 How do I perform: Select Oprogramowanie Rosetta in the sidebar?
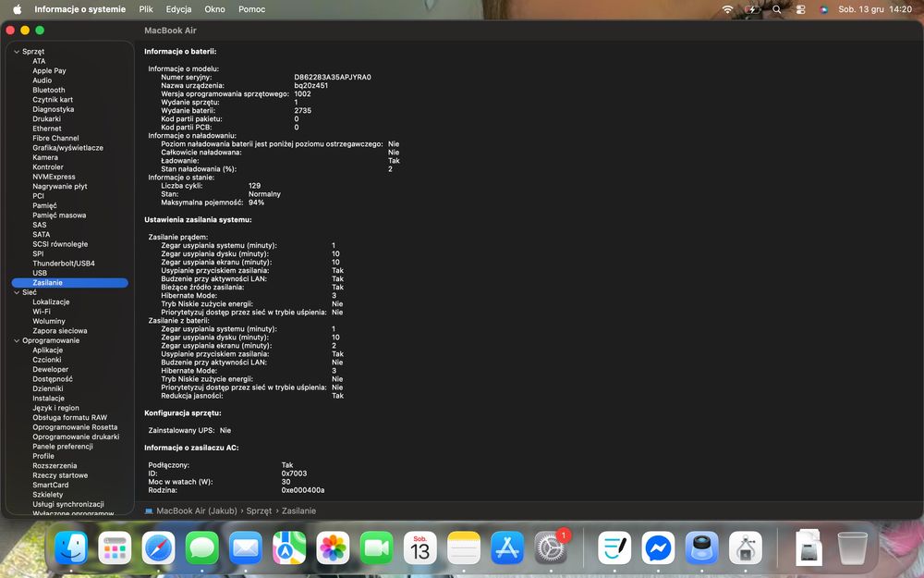(75, 427)
